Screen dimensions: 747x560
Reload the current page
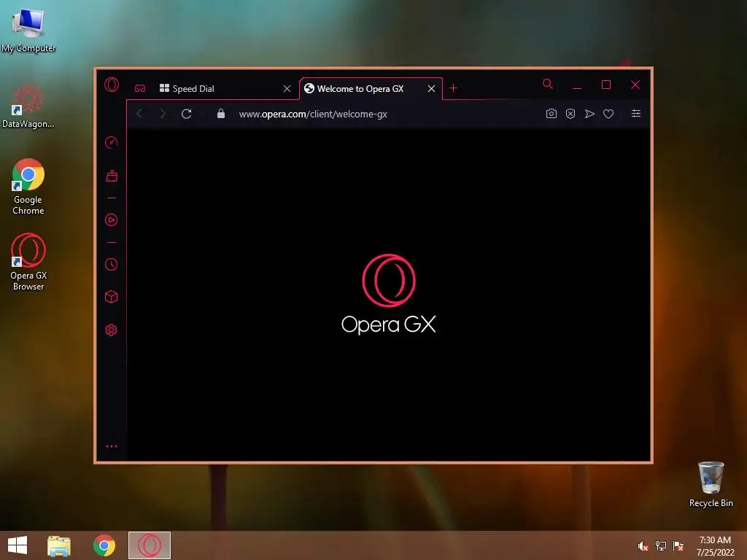pos(186,114)
